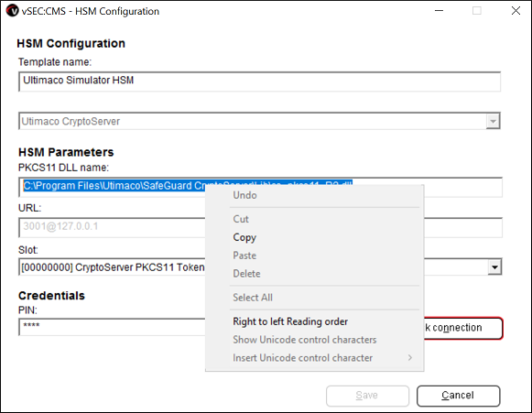Expand the Slot dropdown arrow

point(494,267)
